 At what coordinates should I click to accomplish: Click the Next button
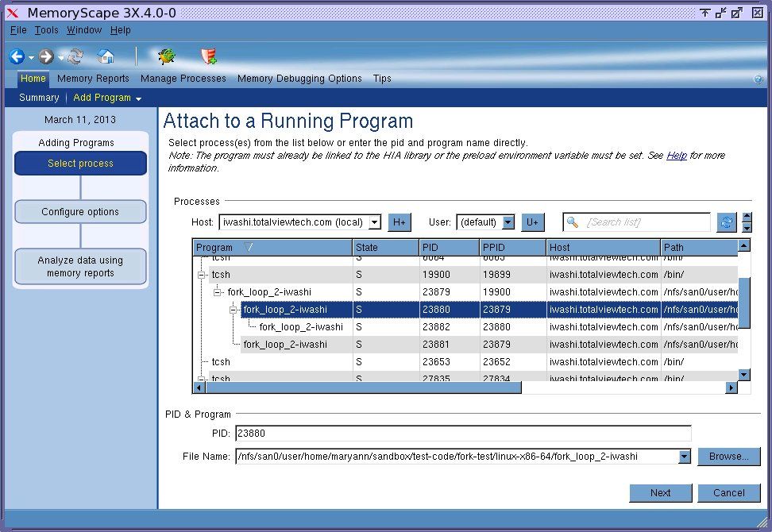[660, 492]
